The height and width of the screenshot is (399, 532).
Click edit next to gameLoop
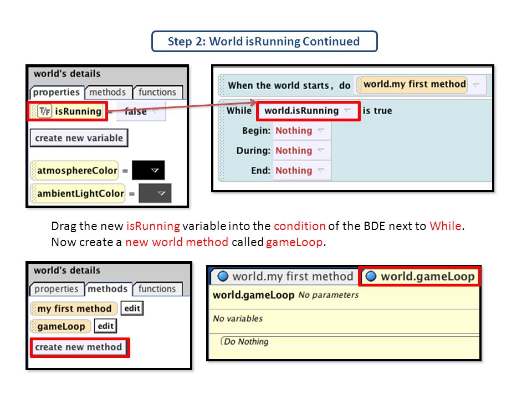point(105,326)
